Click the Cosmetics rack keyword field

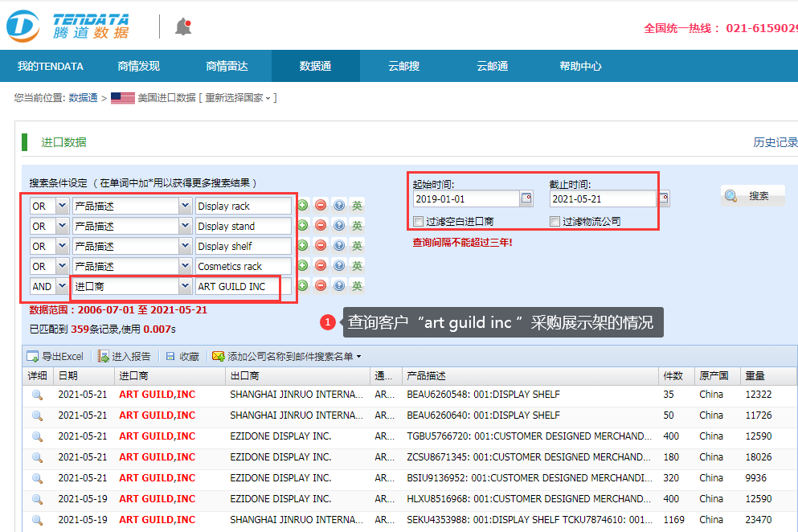tap(243, 266)
